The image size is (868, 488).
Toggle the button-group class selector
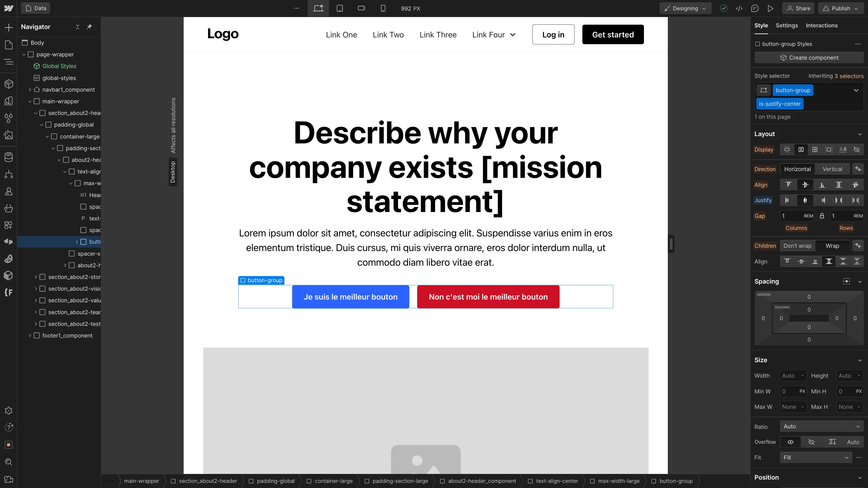[793, 90]
